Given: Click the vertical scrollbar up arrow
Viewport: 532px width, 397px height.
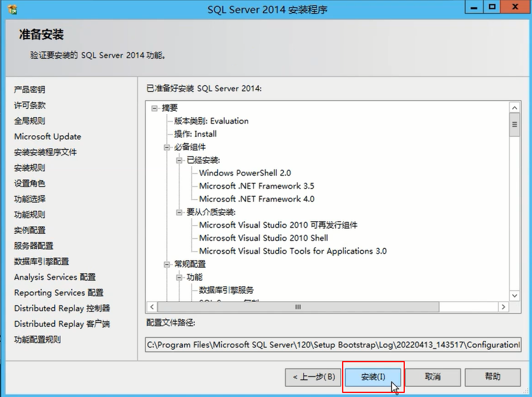Looking at the screenshot, I should pos(515,108).
